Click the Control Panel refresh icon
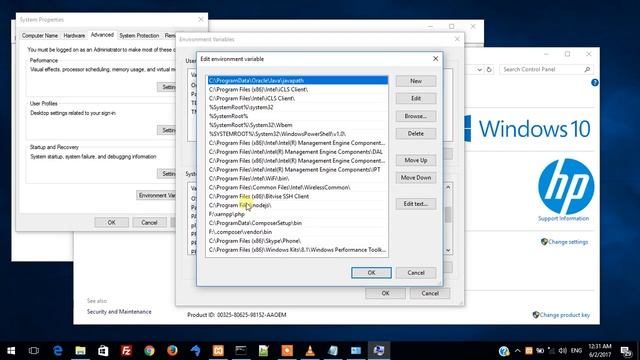 point(489,69)
